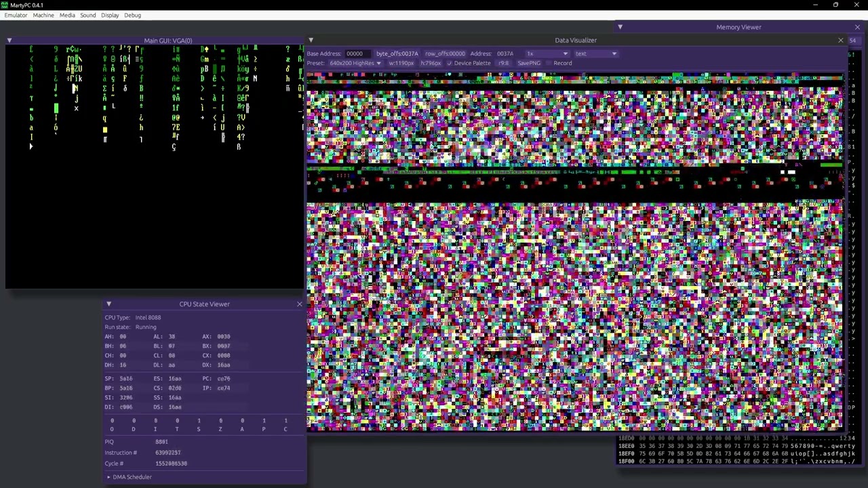Click the SI register value
The height and width of the screenshot is (488, 868).
pos(126,398)
